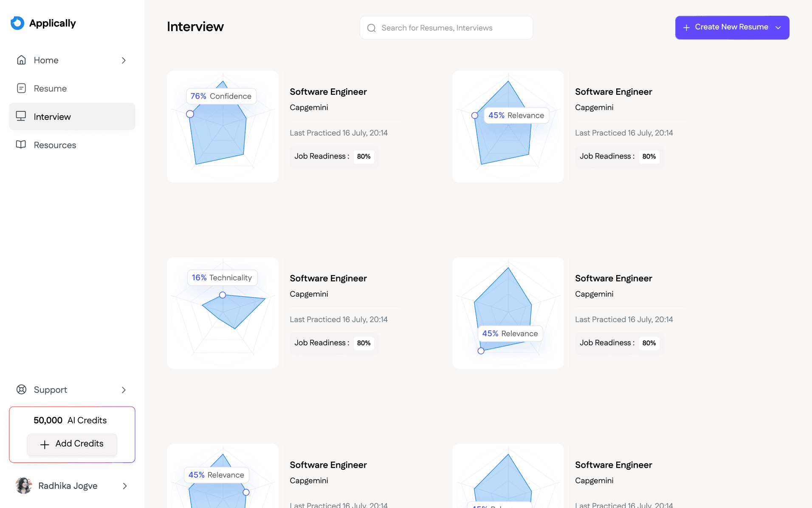Open the Create New Resume dropdown arrow

click(x=778, y=28)
